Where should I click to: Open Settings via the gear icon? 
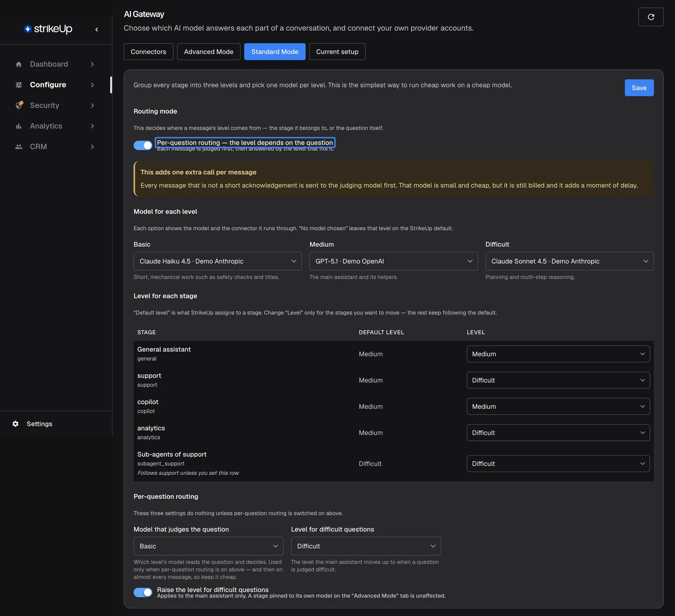click(x=15, y=424)
